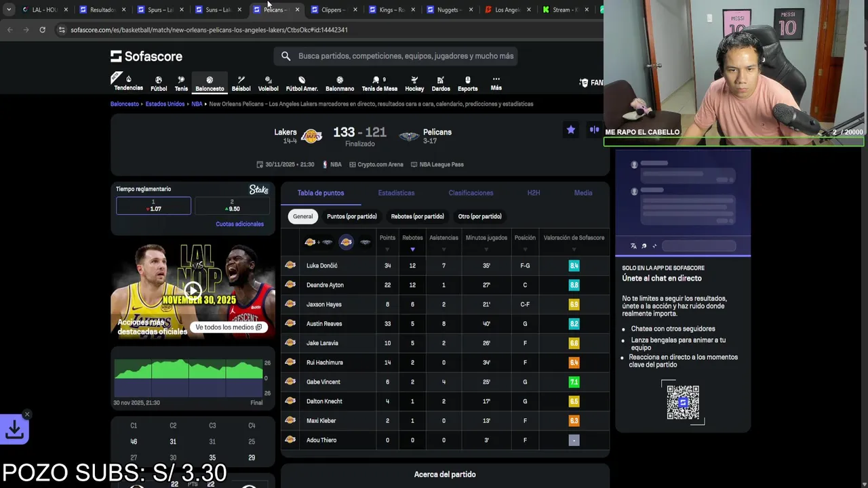Select the General stats pill
Viewport: 868px width, 488px height.
tap(303, 216)
